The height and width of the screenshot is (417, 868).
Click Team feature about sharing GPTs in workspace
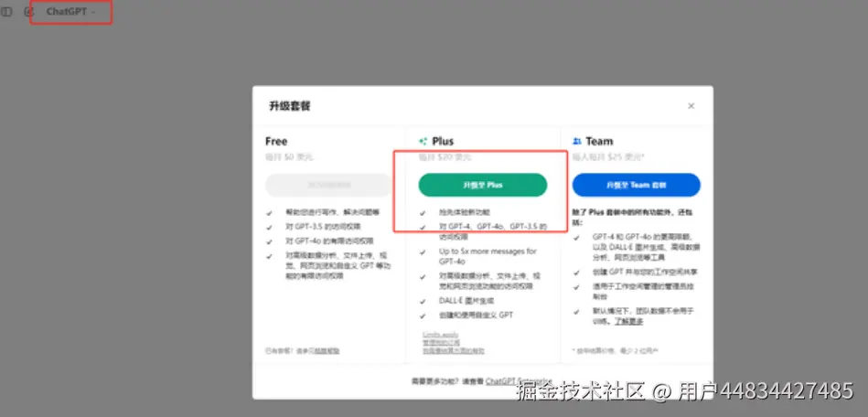point(645,273)
